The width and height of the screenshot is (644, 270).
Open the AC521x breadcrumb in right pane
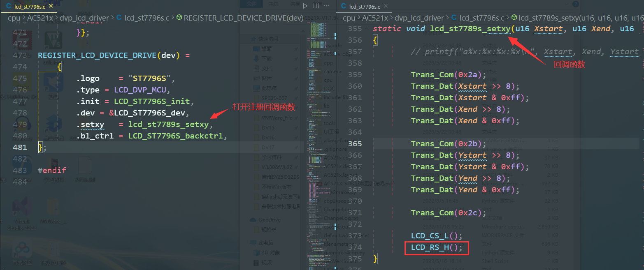coord(375,18)
